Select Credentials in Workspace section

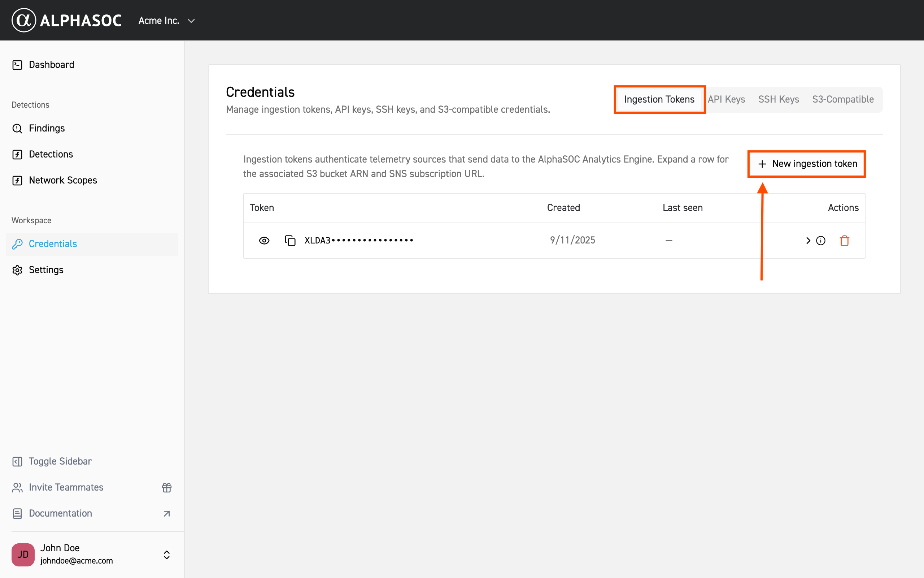point(92,244)
